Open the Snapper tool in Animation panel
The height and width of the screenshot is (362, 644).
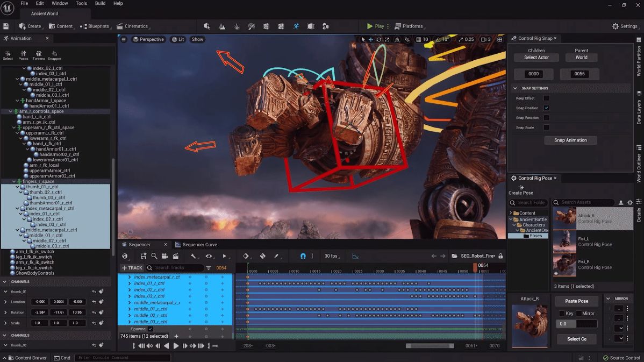click(x=54, y=55)
